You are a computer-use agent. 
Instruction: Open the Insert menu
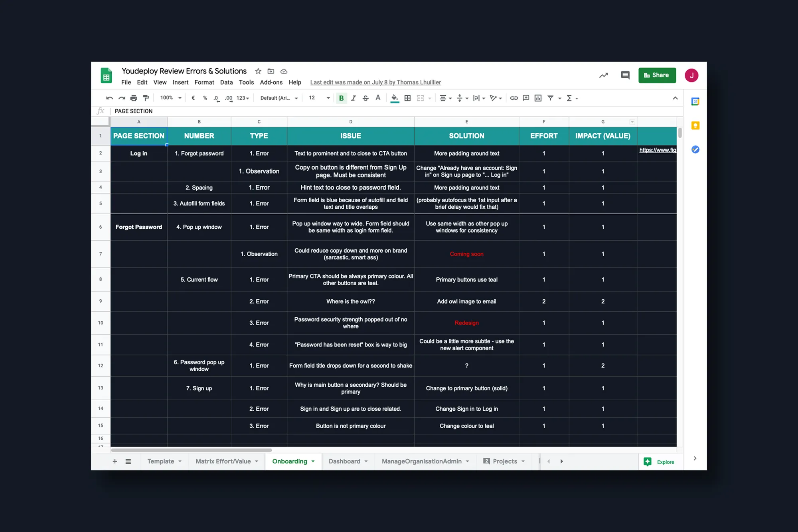(180, 82)
